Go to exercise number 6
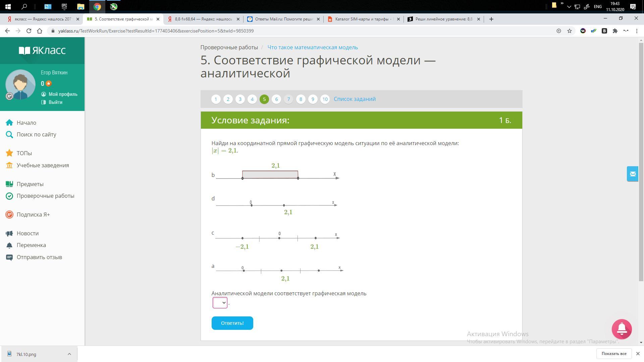This screenshot has width=644, height=362. click(276, 99)
